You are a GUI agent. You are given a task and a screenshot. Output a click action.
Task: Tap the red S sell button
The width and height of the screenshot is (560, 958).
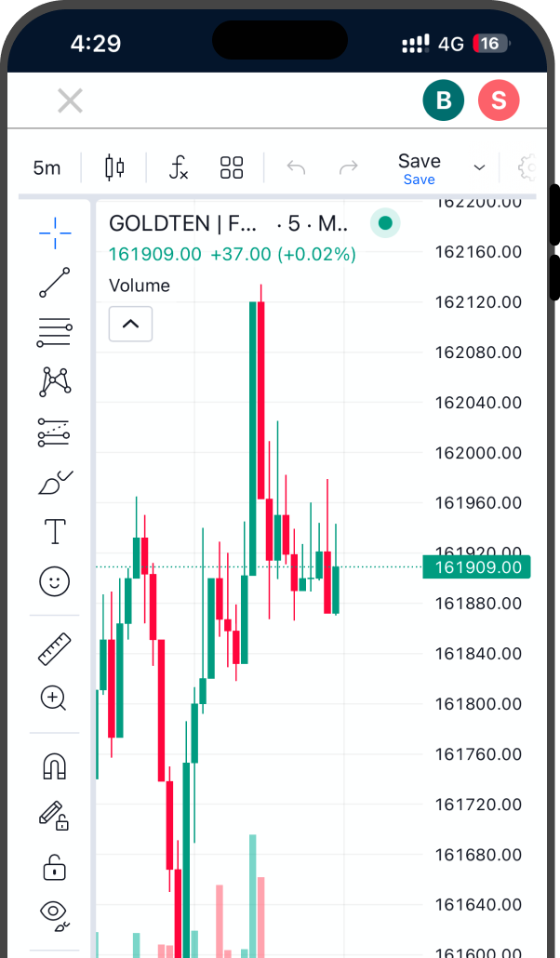click(499, 100)
